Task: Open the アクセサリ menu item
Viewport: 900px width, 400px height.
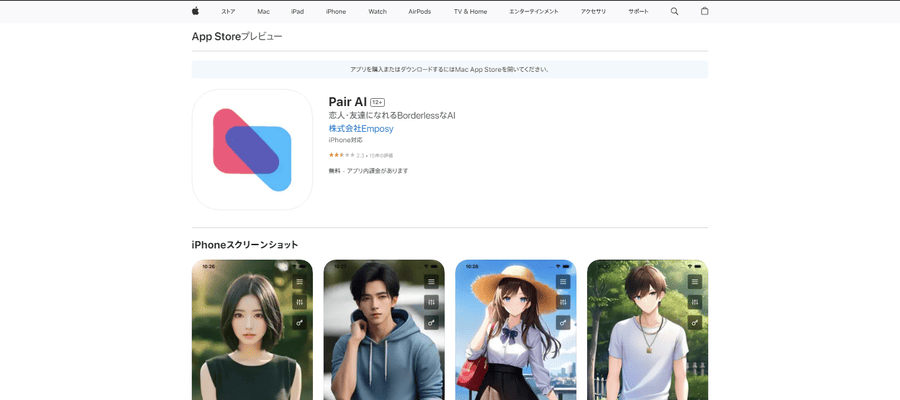Action: 593,11
